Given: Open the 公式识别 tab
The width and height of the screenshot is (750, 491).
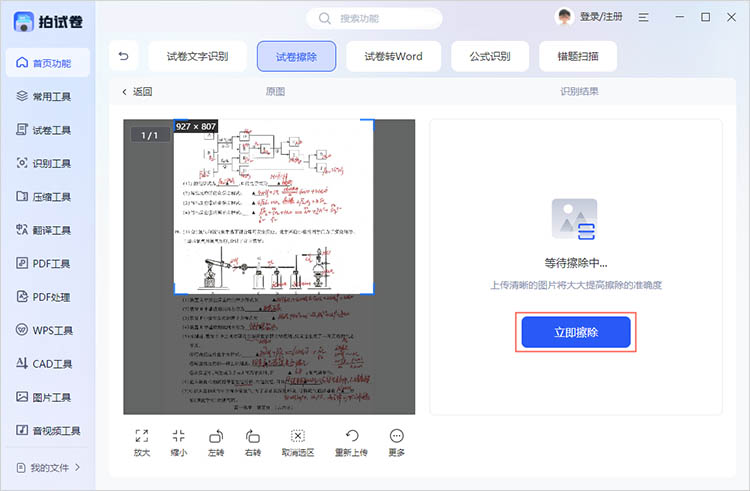Looking at the screenshot, I should (489, 57).
